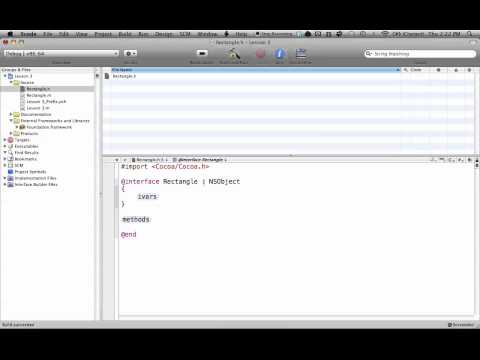
Task: Open the @interface Rectangle function popup
Action: click(199, 160)
